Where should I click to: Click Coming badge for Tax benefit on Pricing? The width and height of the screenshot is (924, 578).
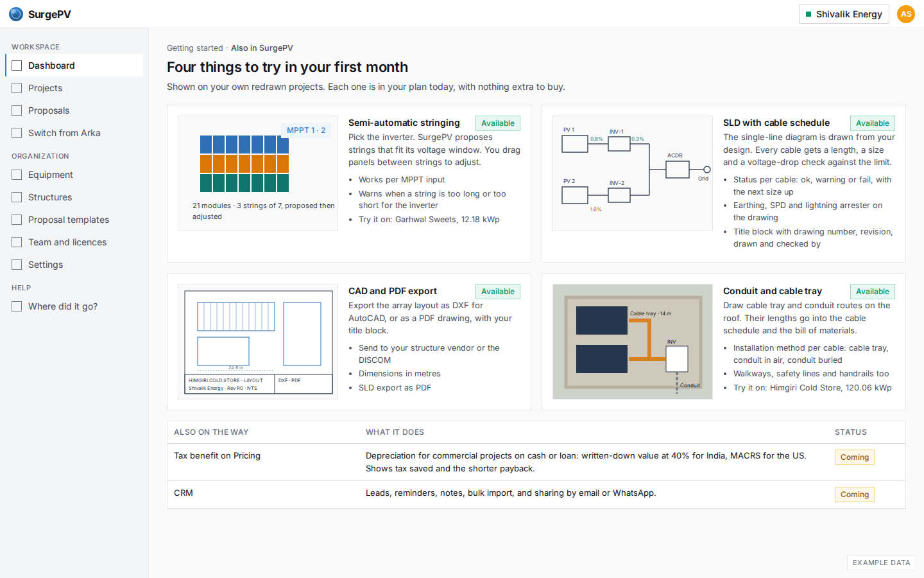pyautogui.click(x=855, y=457)
